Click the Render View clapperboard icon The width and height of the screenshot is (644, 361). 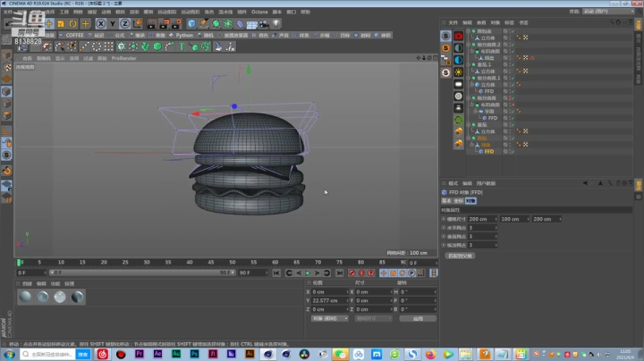tap(151, 24)
